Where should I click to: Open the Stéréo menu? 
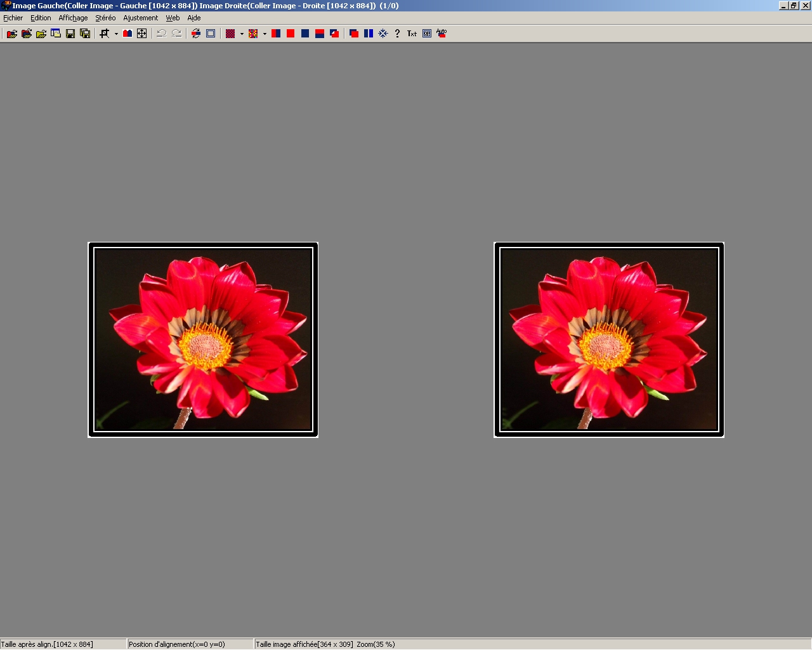[105, 18]
